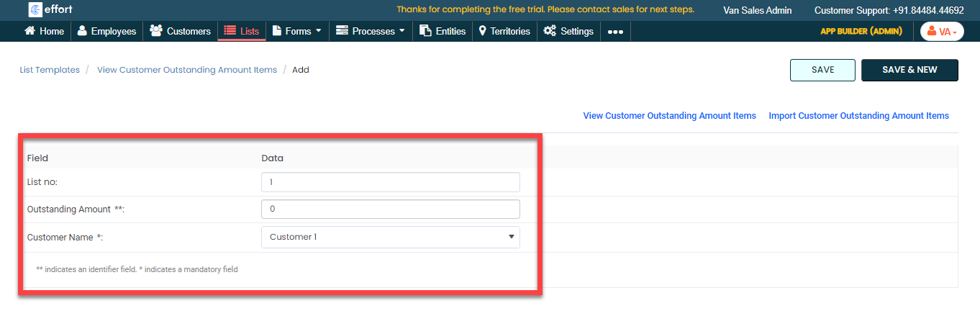Click into the List no input field
Viewport: 980px width, 329px height.
390,182
